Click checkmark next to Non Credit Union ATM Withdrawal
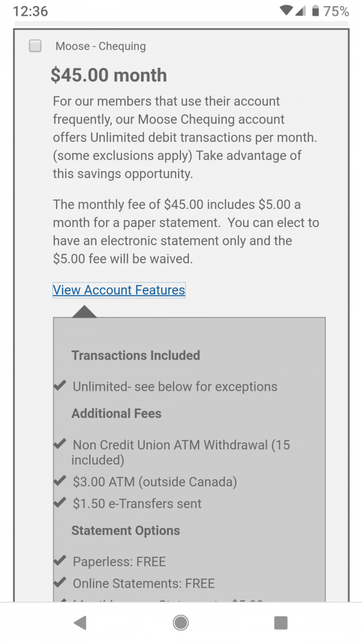 coord(60,444)
